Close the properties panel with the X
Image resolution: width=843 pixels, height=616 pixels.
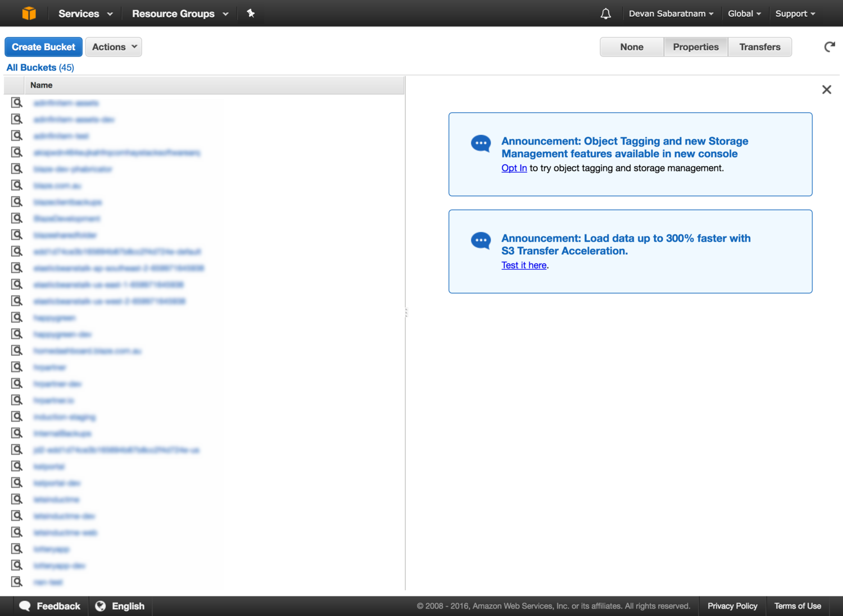[826, 89]
